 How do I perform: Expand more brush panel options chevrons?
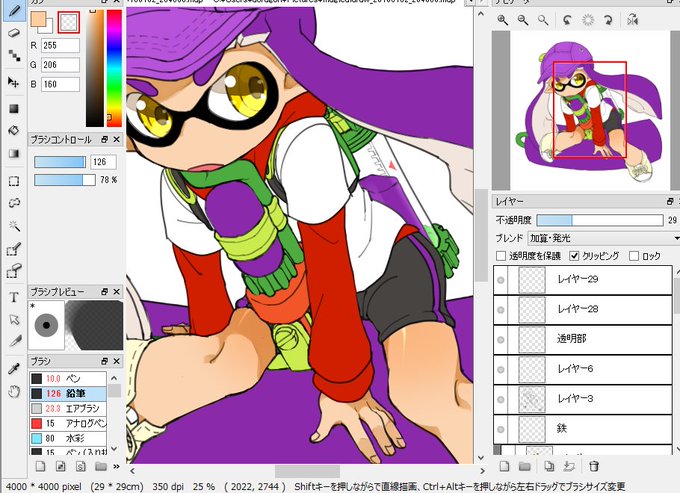pos(116,467)
